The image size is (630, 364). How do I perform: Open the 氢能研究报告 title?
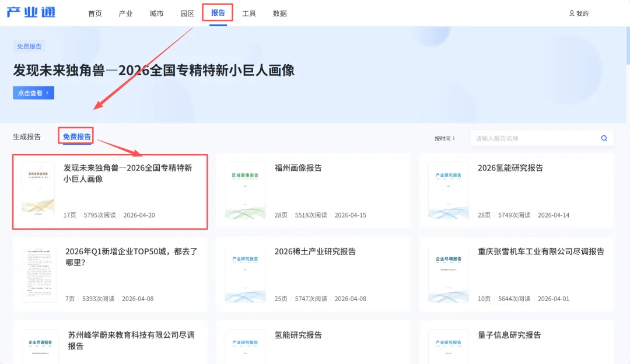pyautogui.click(x=298, y=335)
